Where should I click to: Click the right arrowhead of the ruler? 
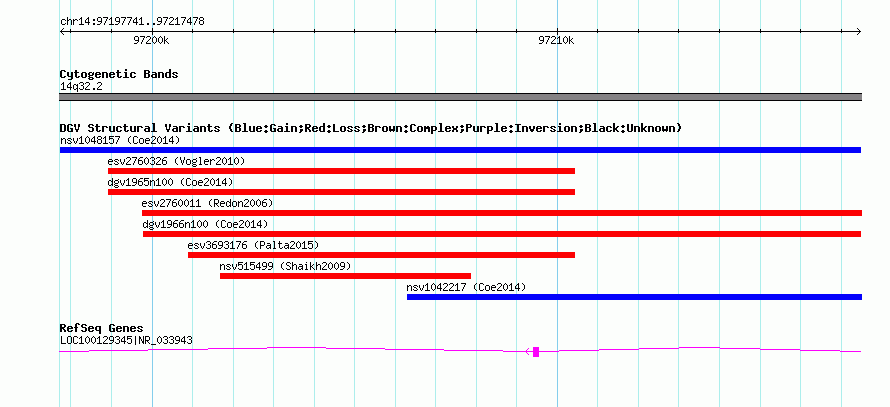tap(859, 31)
